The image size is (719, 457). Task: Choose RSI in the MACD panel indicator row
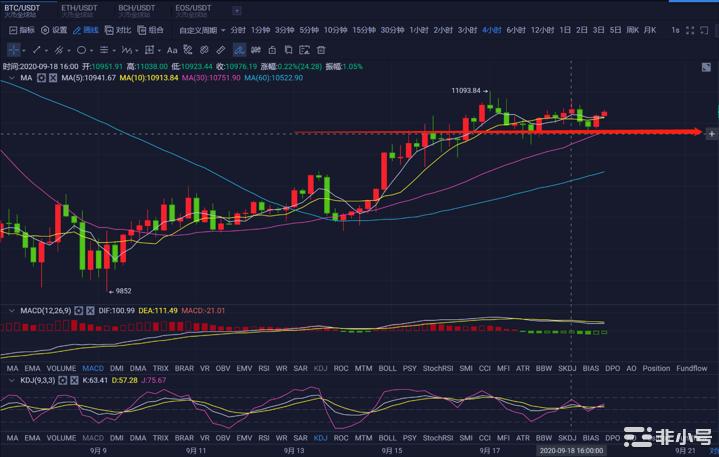(264, 369)
